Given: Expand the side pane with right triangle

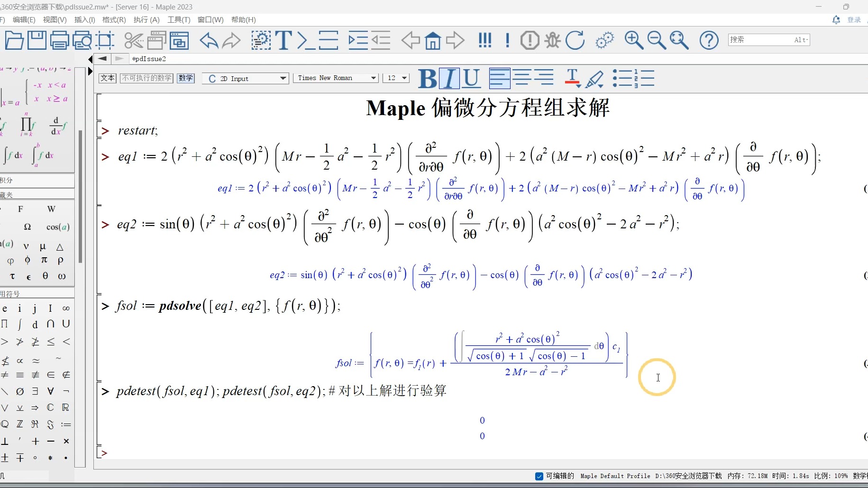Looking at the screenshot, I should coord(91,72).
